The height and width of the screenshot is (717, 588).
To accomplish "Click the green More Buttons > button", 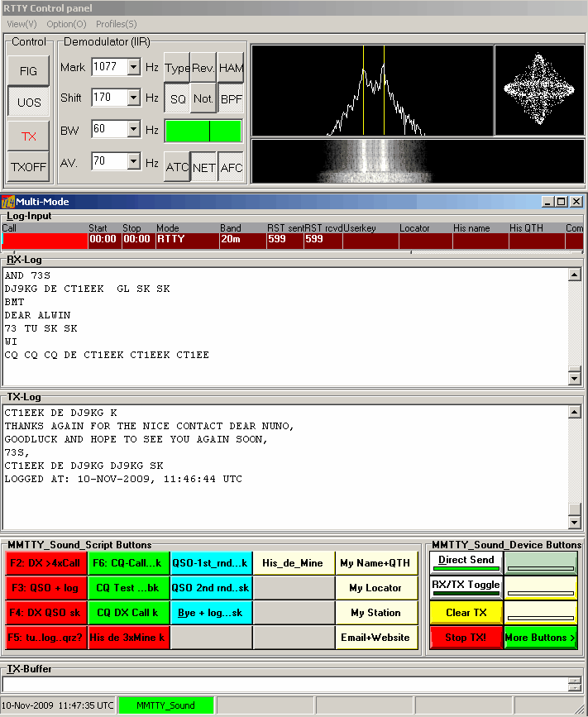I will click(541, 637).
